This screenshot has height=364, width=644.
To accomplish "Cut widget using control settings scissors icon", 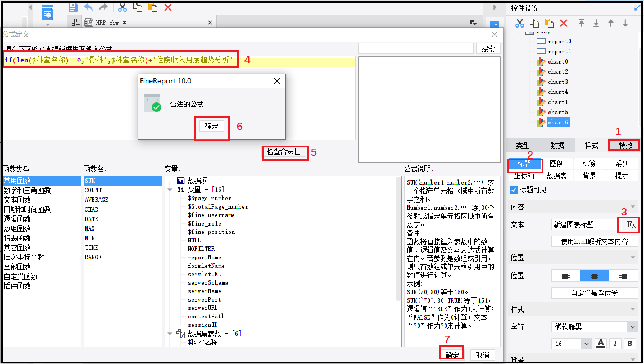I will (x=520, y=23).
